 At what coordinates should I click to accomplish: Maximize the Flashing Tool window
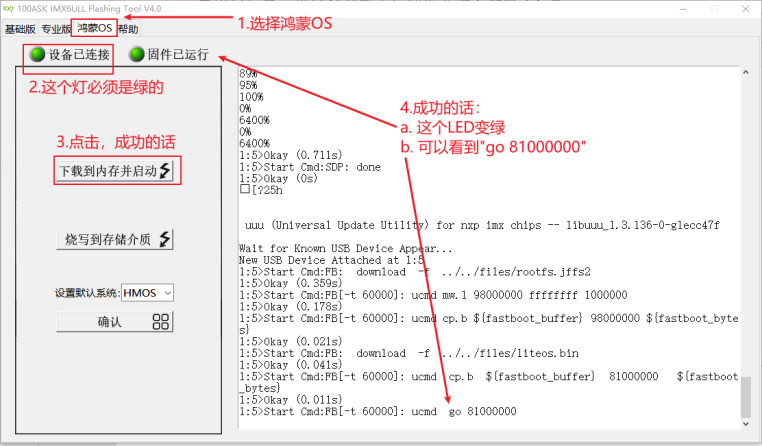click(714, 9)
